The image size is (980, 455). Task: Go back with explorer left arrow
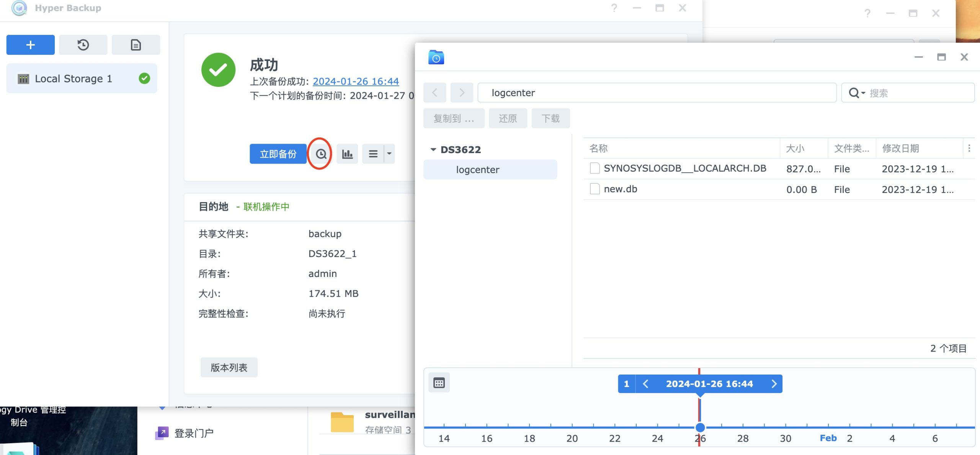point(434,93)
